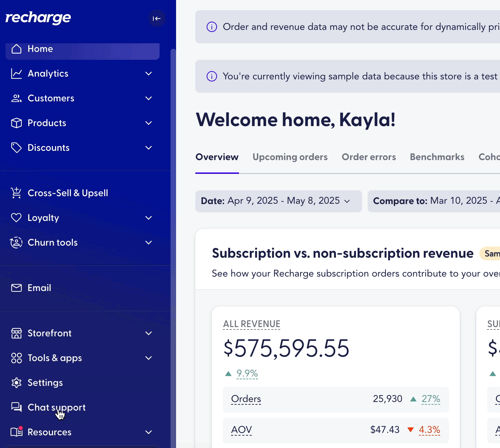Open the Date range dropdown

click(279, 201)
